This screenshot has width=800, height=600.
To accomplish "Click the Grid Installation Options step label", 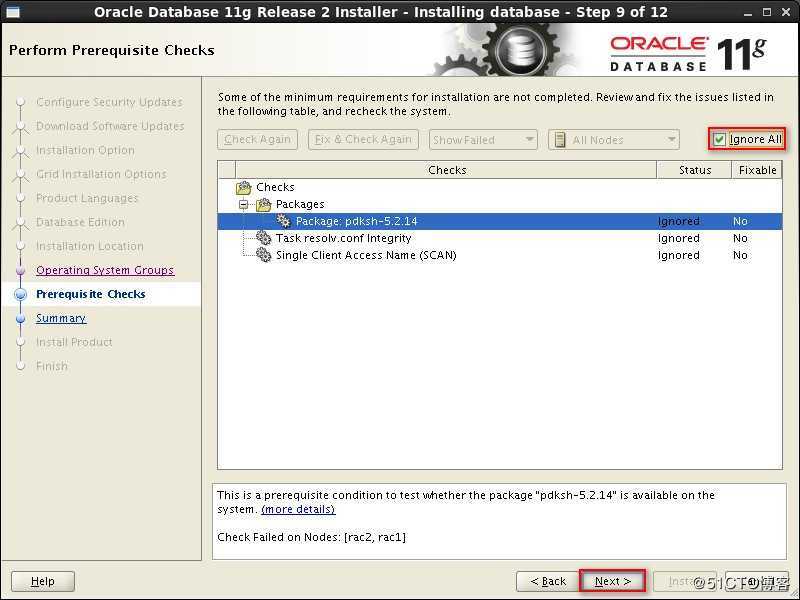I will point(101,174).
